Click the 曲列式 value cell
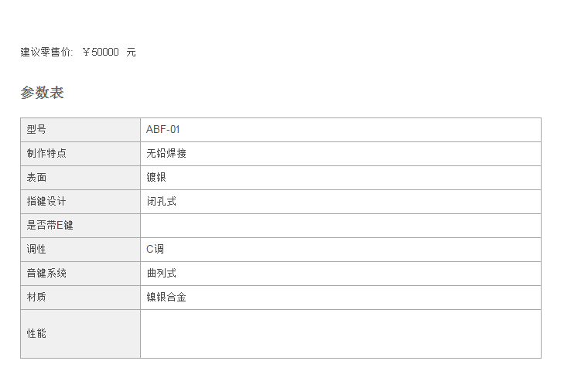This screenshot has height=388, width=588. point(341,274)
